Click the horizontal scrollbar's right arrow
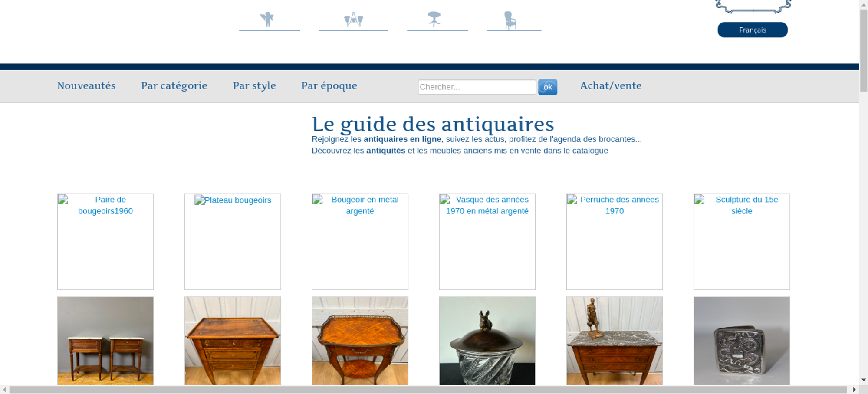The height and width of the screenshot is (394, 868). click(854, 390)
